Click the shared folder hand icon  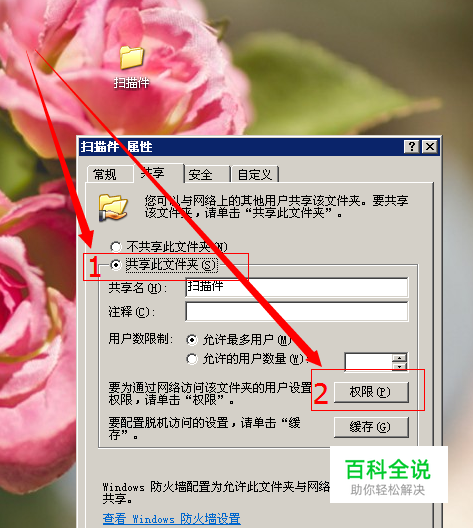(x=113, y=208)
